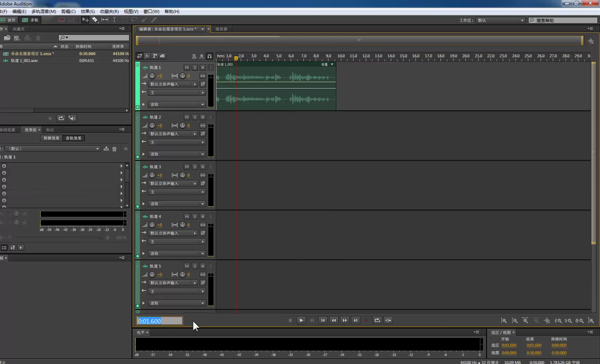
Task: Start recording with the record button
Action: (366, 320)
